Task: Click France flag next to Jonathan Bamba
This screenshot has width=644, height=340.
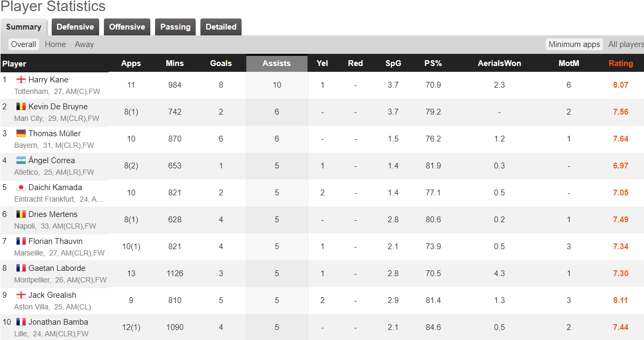Action: click(x=21, y=322)
